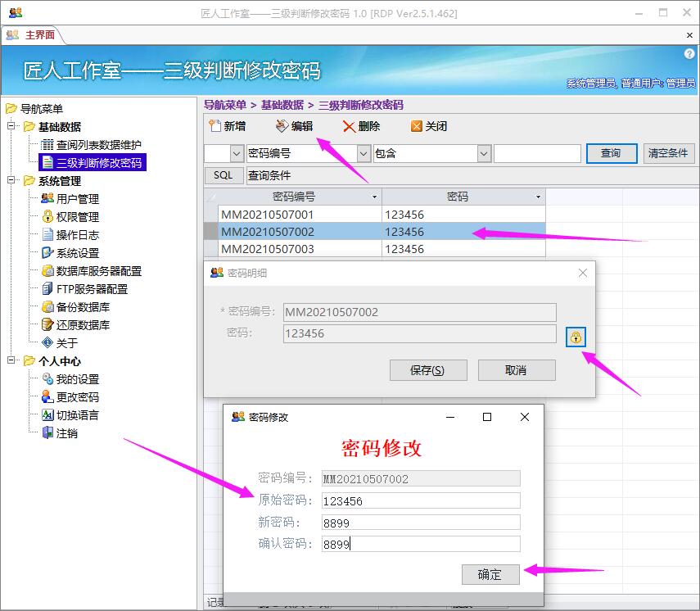Click the 关闭 toolbar icon
This screenshot has height=611, width=700.
click(416, 126)
